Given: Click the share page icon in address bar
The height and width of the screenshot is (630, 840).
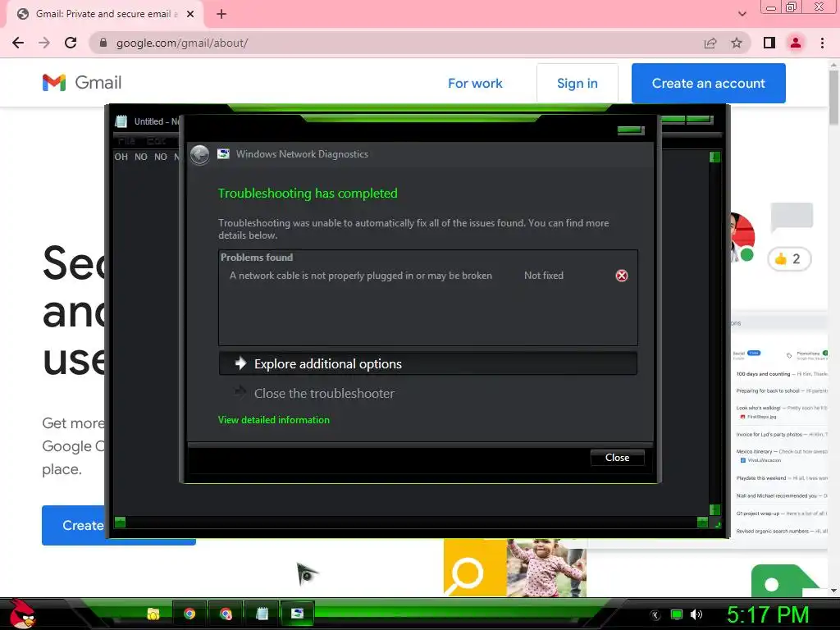Looking at the screenshot, I should 710,43.
